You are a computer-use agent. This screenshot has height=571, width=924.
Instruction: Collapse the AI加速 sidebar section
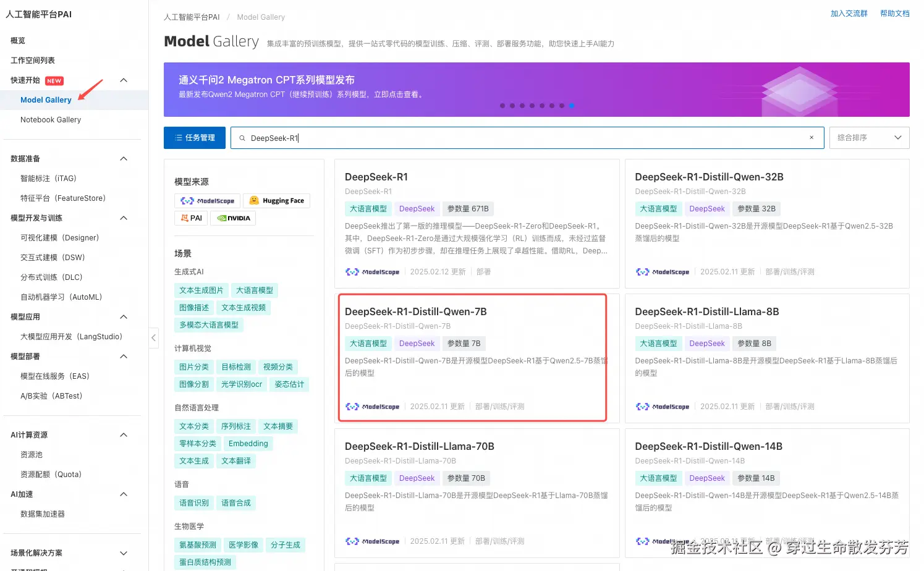[124, 494]
